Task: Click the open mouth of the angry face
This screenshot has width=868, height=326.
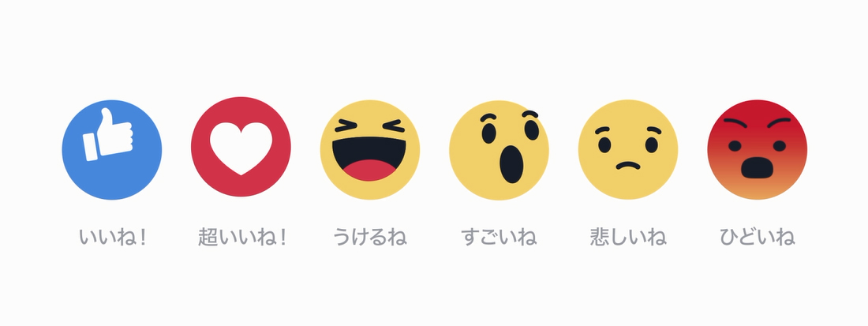Action: click(x=757, y=167)
